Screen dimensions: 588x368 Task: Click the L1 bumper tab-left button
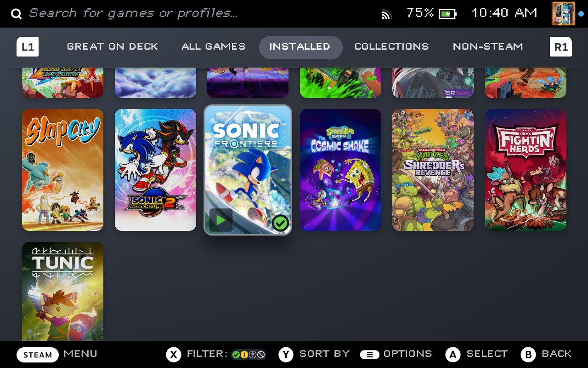pos(28,46)
